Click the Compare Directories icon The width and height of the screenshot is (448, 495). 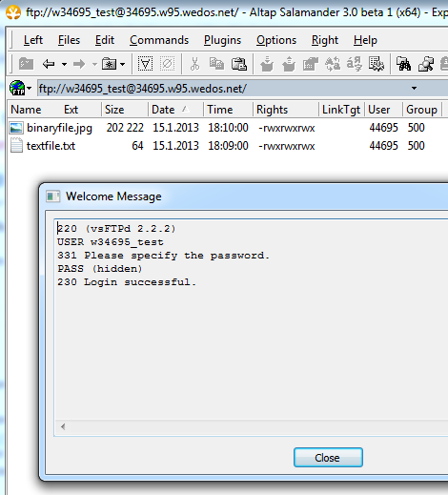click(x=426, y=64)
